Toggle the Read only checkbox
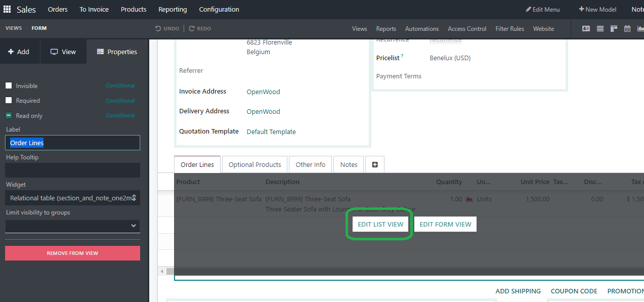This screenshot has width=644, height=302. 9,115
